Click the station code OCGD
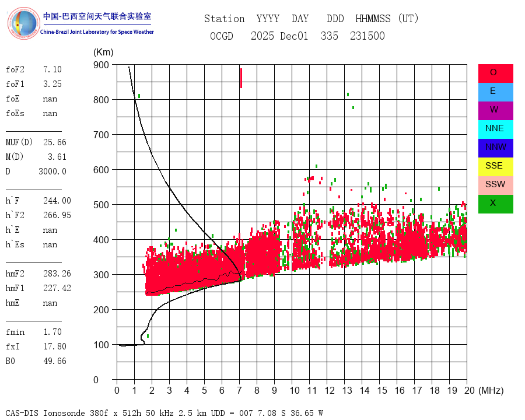Image resolution: width=525 pixels, height=420 pixels. click(221, 36)
